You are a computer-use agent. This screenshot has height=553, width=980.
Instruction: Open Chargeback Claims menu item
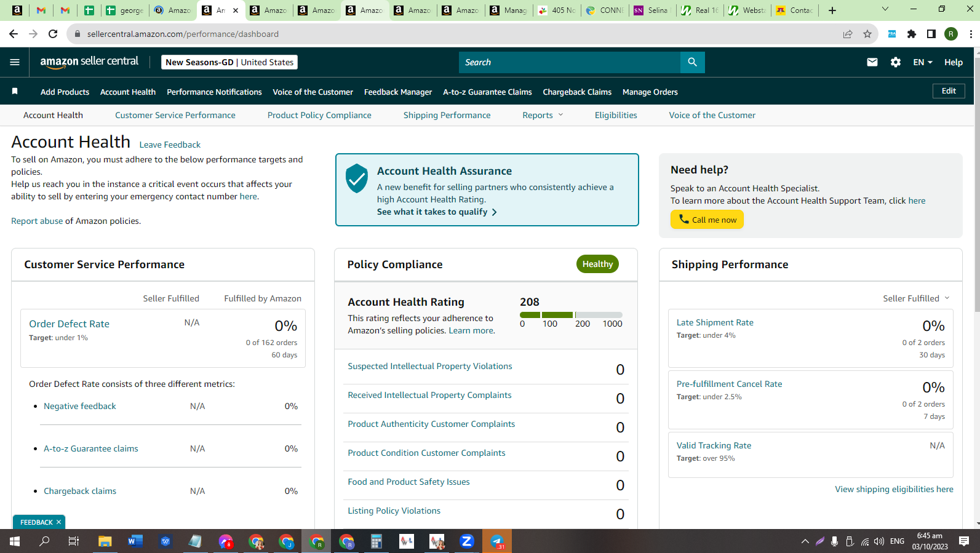coord(577,92)
